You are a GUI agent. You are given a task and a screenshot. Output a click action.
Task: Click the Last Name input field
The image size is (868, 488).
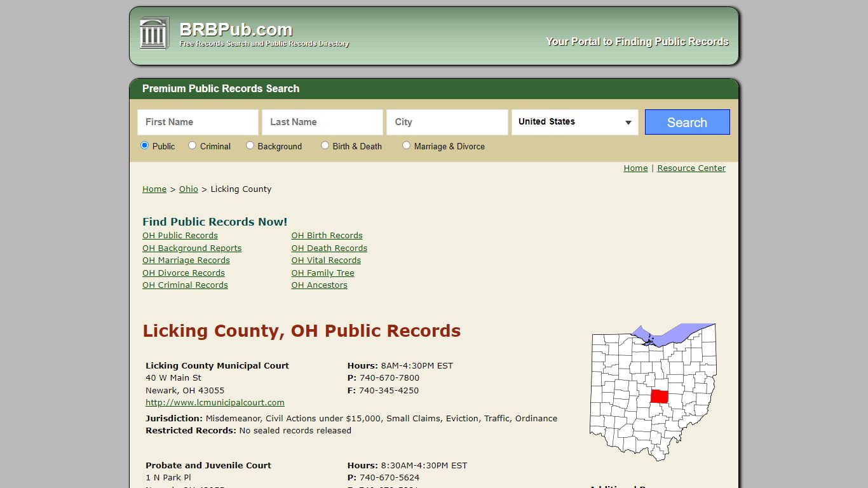tap(322, 122)
